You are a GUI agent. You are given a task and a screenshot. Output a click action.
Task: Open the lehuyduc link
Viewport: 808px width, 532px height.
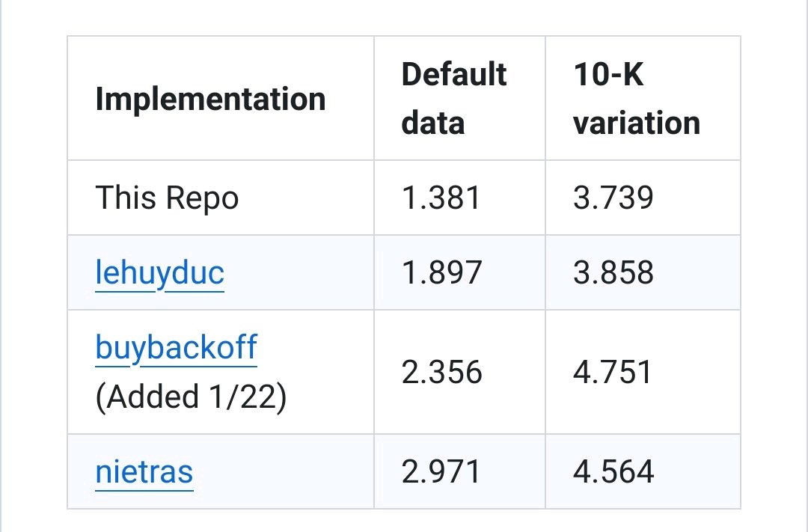tap(160, 272)
